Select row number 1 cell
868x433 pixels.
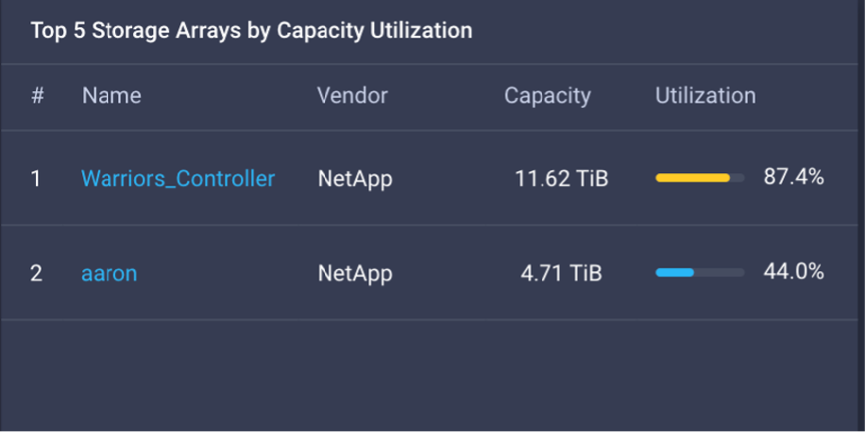pyautogui.click(x=36, y=179)
